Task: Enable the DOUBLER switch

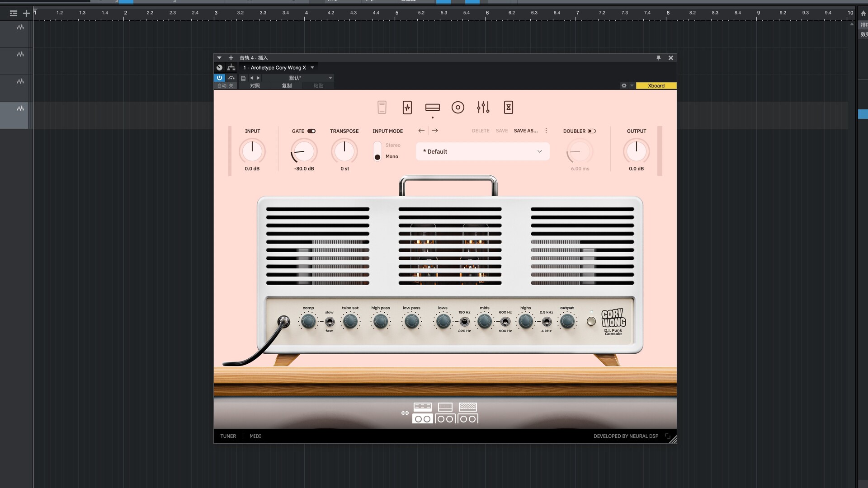Action: (591, 131)
